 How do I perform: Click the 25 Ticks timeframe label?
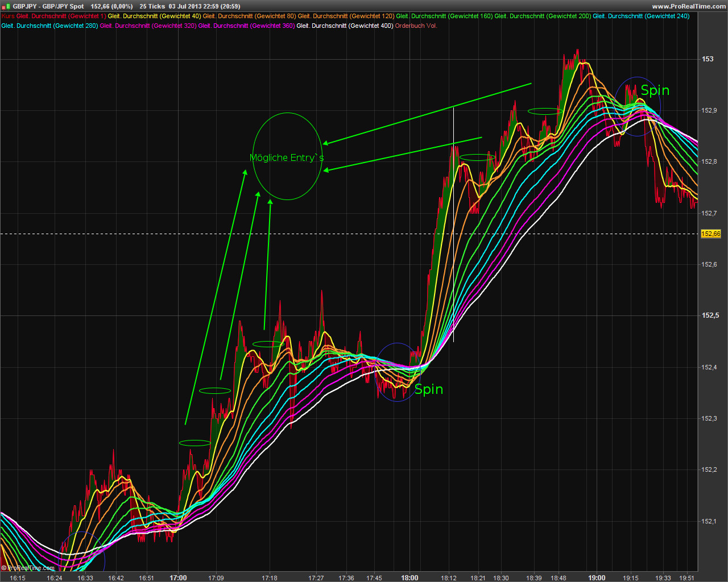coord(152,6)
